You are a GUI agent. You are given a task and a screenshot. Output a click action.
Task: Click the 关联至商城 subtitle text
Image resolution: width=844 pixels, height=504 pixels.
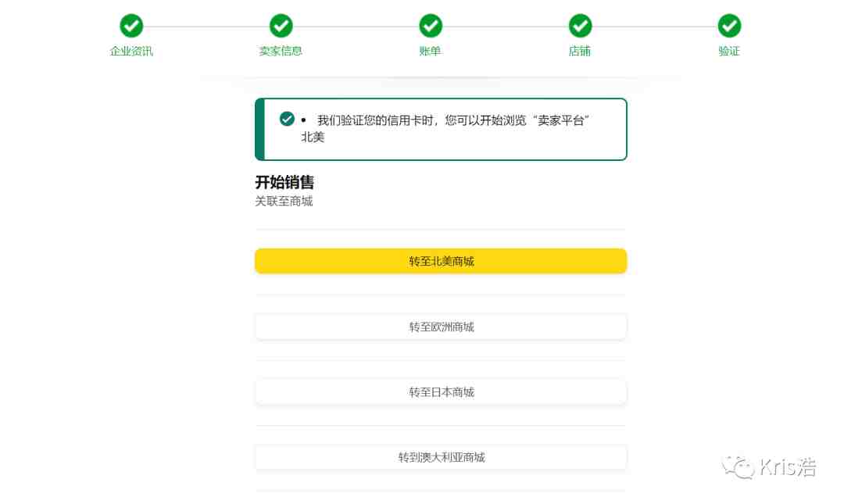pos(284,202)
